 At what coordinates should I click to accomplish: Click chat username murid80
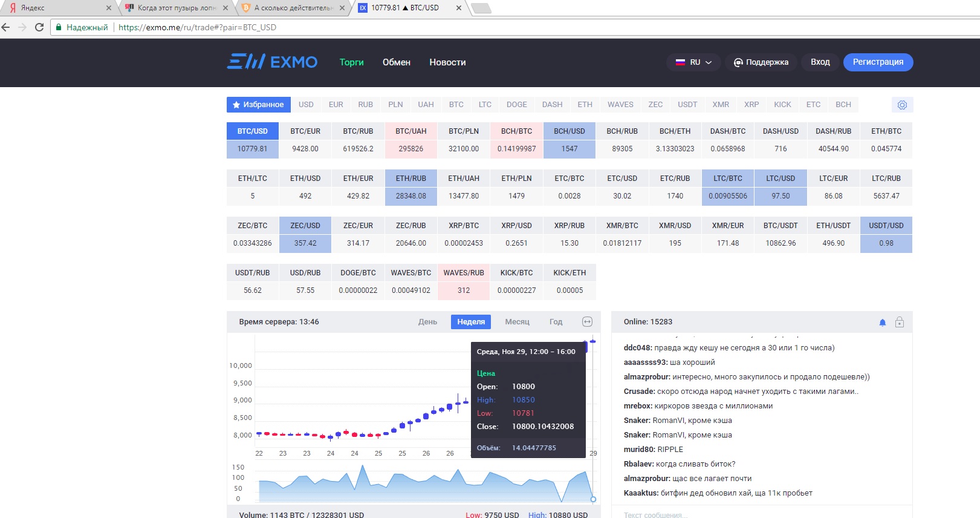(640, 450)
